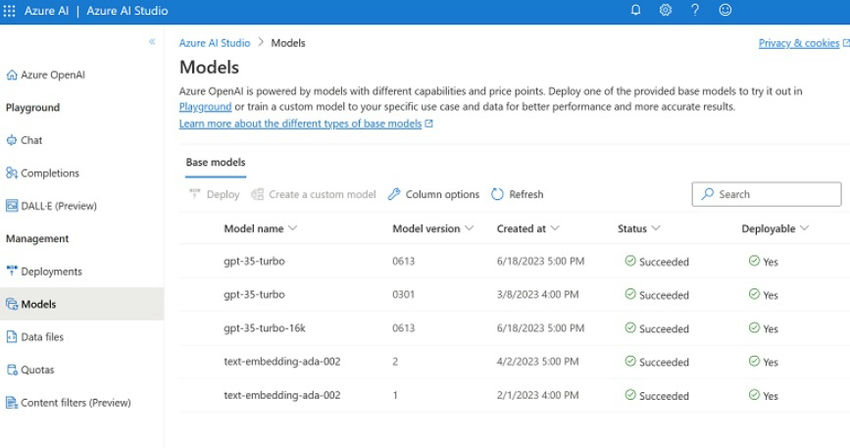850x448 pixels.
Task: Select text-embedding-ada-002 name in version 2 row
Action: pos(282,361)
